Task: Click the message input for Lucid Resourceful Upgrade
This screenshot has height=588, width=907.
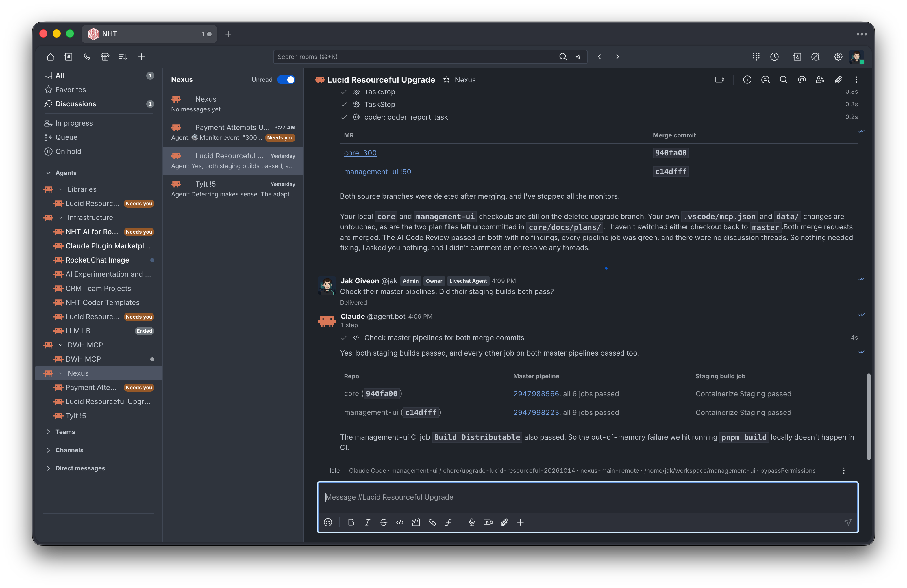Action: click(x=587, y=497)
